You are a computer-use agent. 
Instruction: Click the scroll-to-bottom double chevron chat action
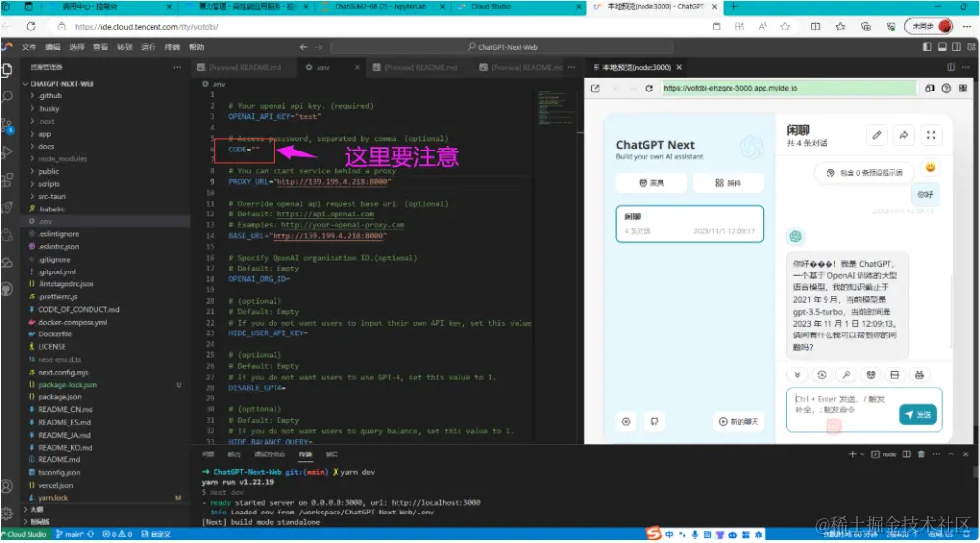click(x=797, y=374)
